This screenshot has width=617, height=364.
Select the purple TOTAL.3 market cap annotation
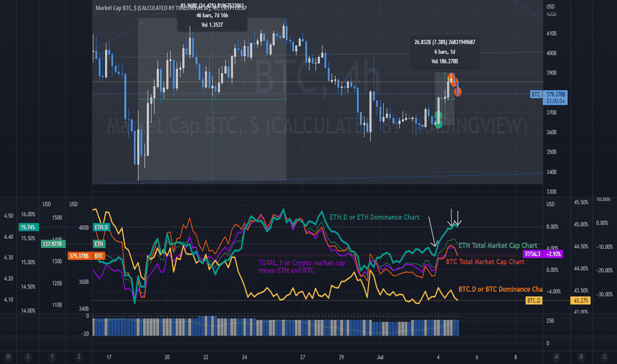coord(302,267)
